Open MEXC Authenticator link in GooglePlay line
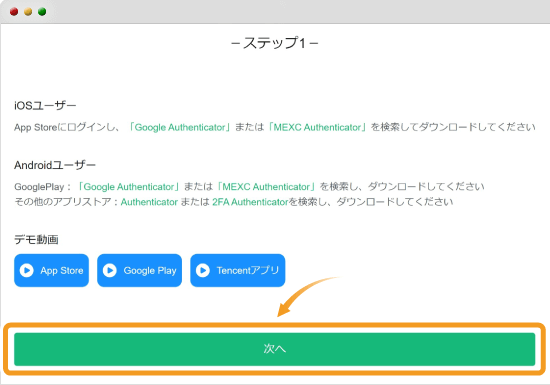The width and height of the screenshot is (550, 385). [266, 187]
